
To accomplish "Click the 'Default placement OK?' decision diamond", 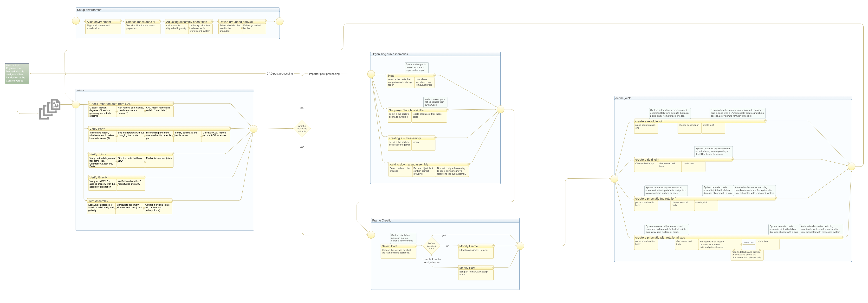I will (x=431, y=246).
